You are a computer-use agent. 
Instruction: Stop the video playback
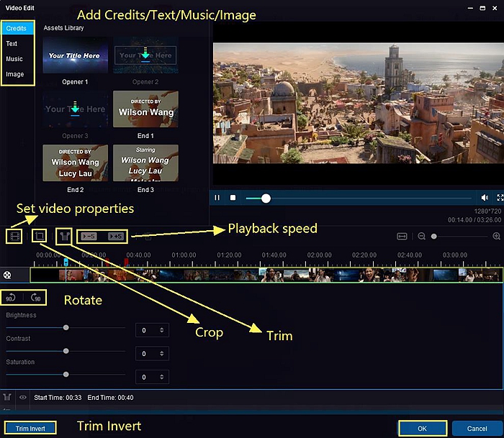[x=233, y=198]
